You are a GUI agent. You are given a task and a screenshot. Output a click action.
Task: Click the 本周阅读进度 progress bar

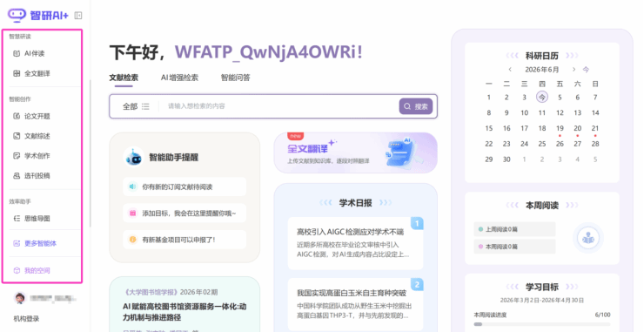coord(541,324)
